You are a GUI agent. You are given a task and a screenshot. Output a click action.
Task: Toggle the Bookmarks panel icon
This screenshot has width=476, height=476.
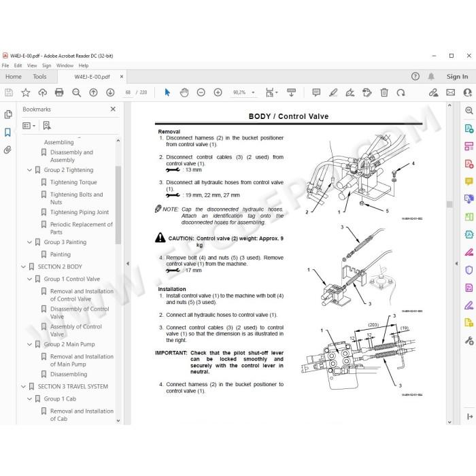pyautogui.click(x=8, y=132)
